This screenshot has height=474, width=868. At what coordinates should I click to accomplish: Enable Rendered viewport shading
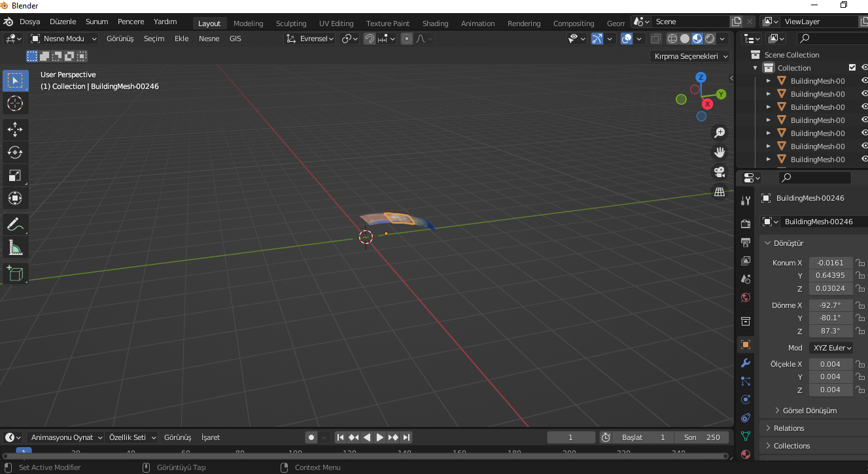coord(709,38)
